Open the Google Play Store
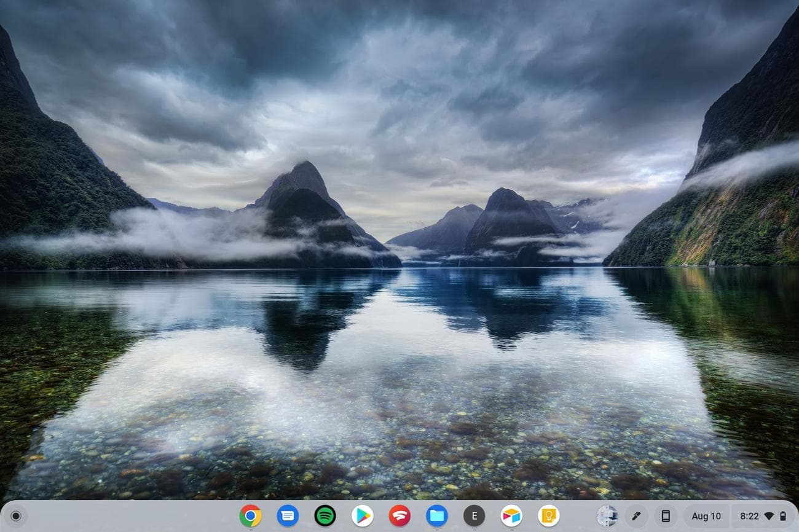 coord(362,516)
